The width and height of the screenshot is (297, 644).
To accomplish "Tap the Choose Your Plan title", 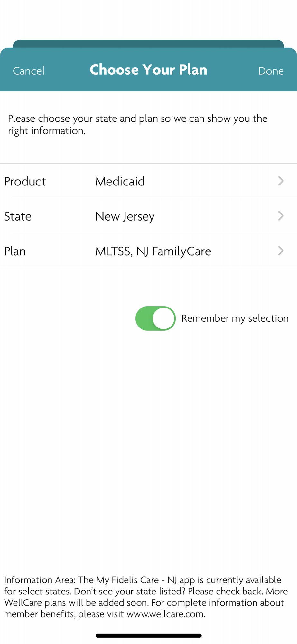I will 148,70.
